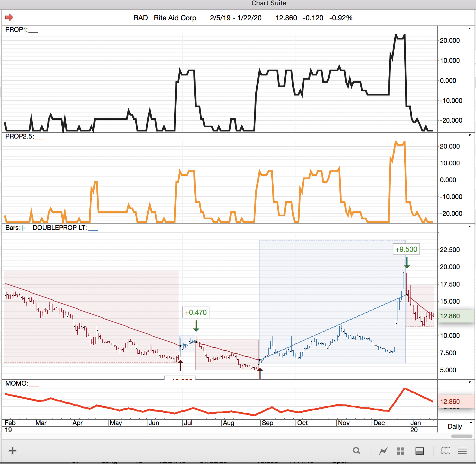Open the book icon in the toolbar
This screenshot has height=464, width=476.
point(446,451)
